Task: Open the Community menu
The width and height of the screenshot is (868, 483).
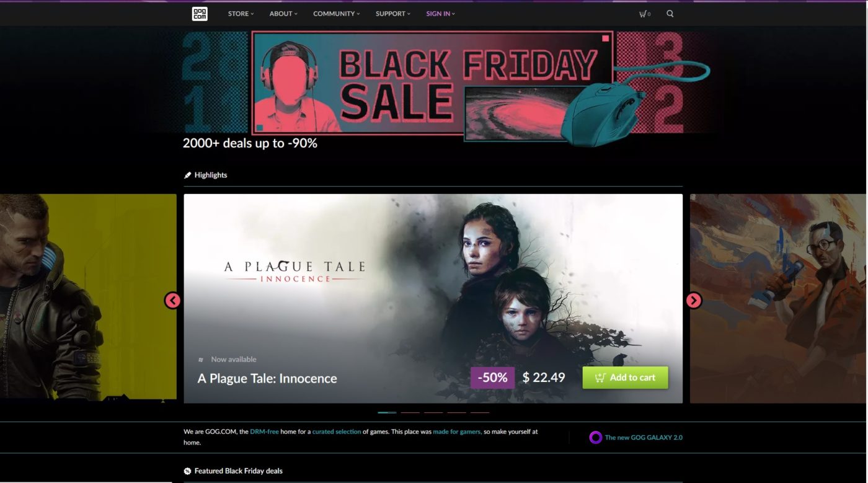Action: tap(337, 14)
